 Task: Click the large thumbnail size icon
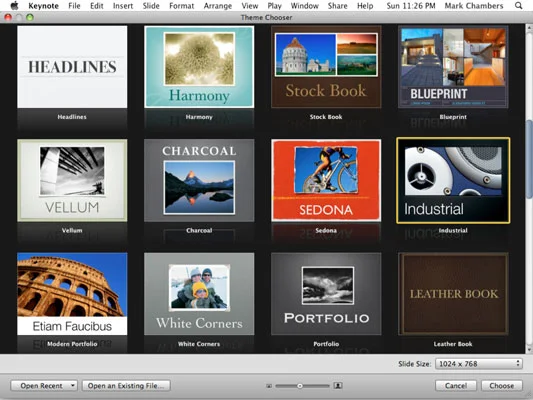point(338,385)
